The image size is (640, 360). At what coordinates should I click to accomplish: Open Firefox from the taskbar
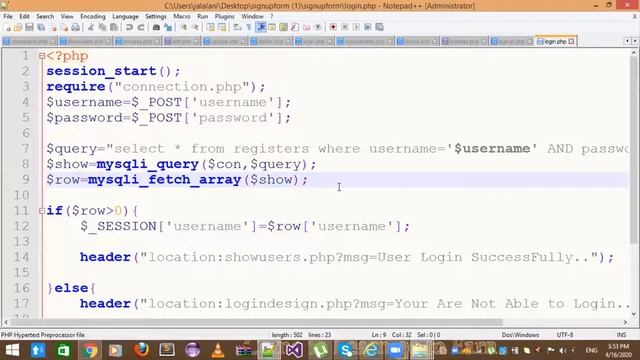(141, 350)
